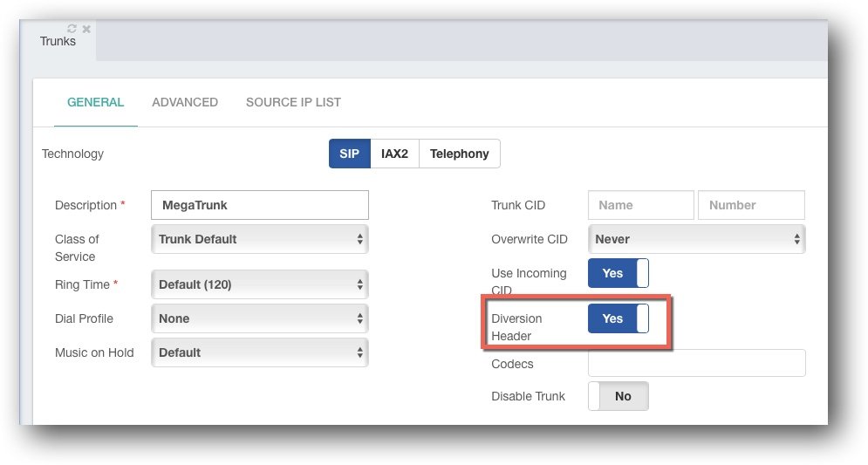Click the Trunk CID Number field

point(751,205)
